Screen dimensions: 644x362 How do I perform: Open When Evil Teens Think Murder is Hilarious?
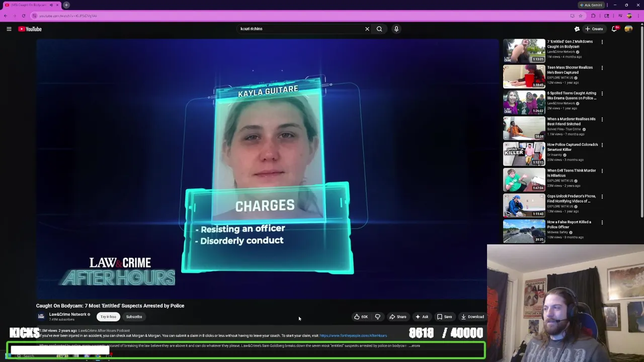pos(572,173)
